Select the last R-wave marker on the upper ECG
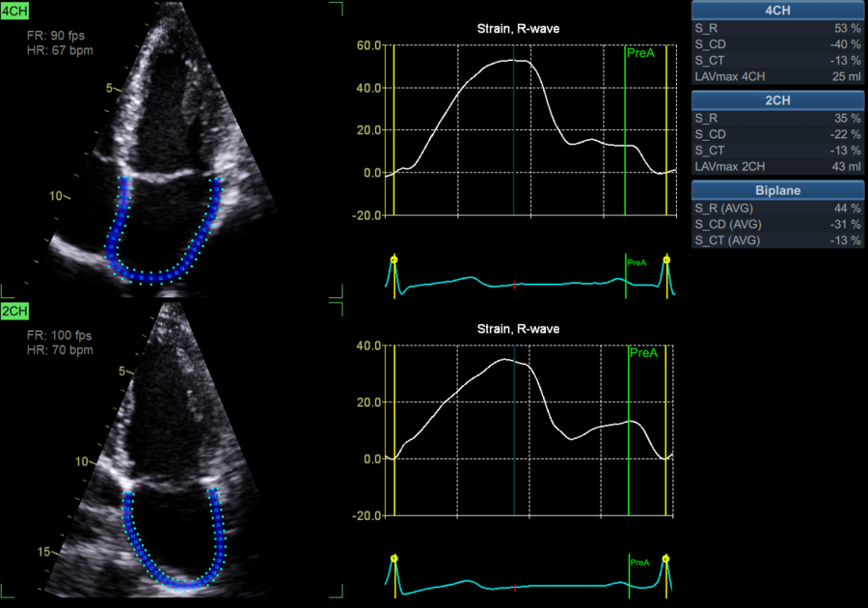This screenshot has height=608, width=868. [x=666, y=260]
